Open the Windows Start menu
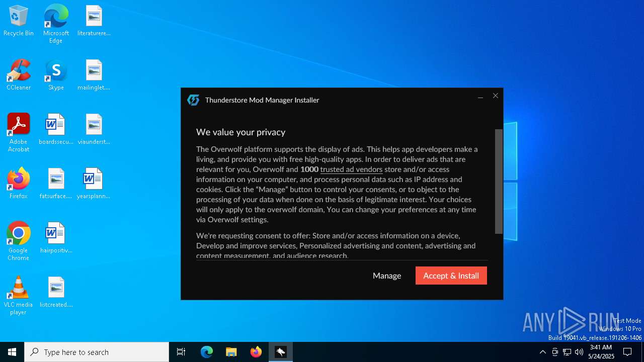 click(x=12, y=352)
